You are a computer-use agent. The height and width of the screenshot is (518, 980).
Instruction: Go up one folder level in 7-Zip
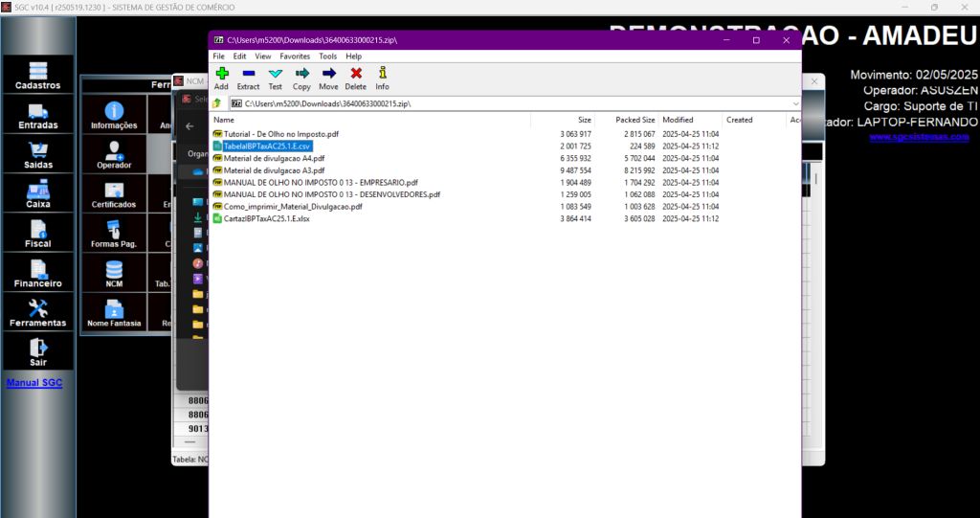click(x=217, y=103)
